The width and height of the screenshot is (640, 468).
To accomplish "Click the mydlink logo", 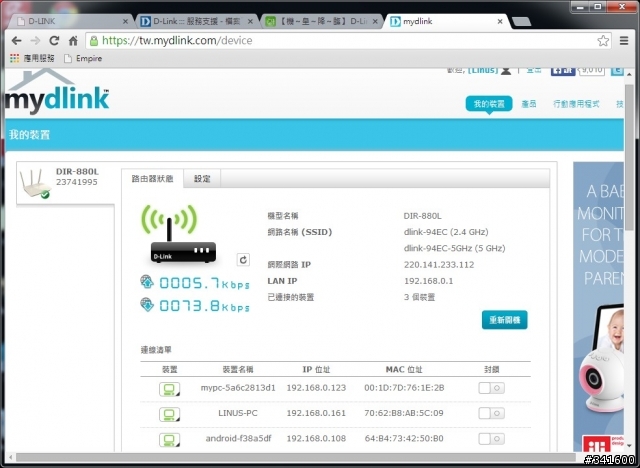I will pyautogui.click(x=57, y=92).
